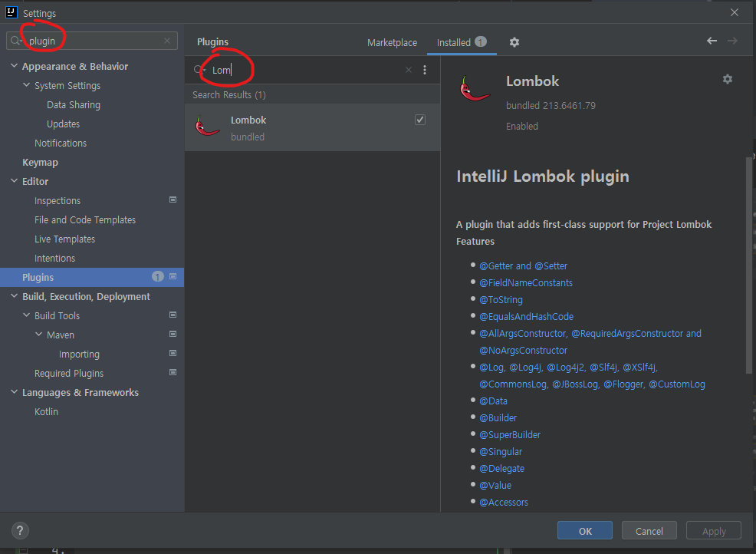Open the @Value link
This screenshot has height=554, width=756.
point(495,486)
